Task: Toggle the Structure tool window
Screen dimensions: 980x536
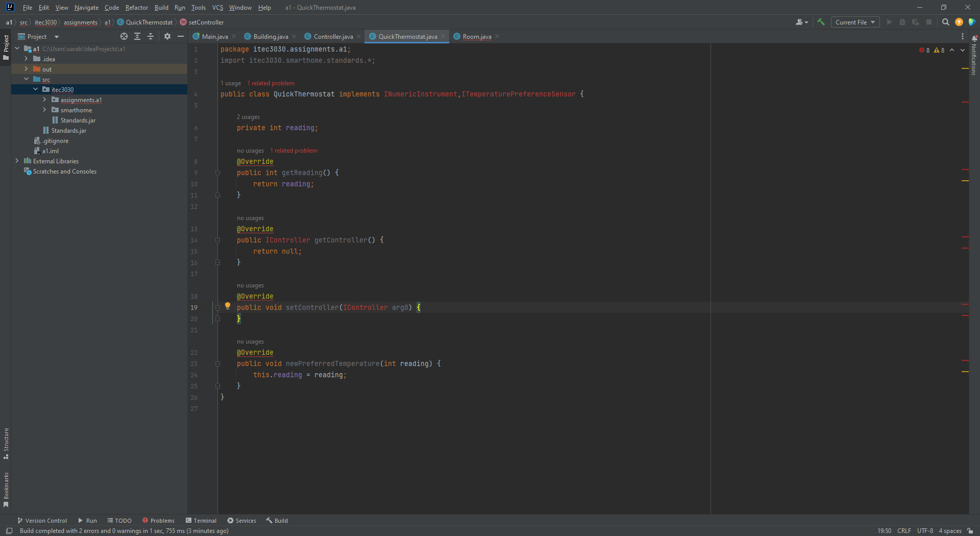Action: pos(6,443)
